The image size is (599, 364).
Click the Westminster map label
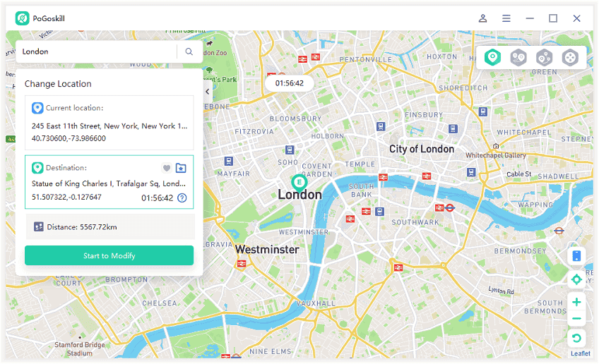[267, 250]
